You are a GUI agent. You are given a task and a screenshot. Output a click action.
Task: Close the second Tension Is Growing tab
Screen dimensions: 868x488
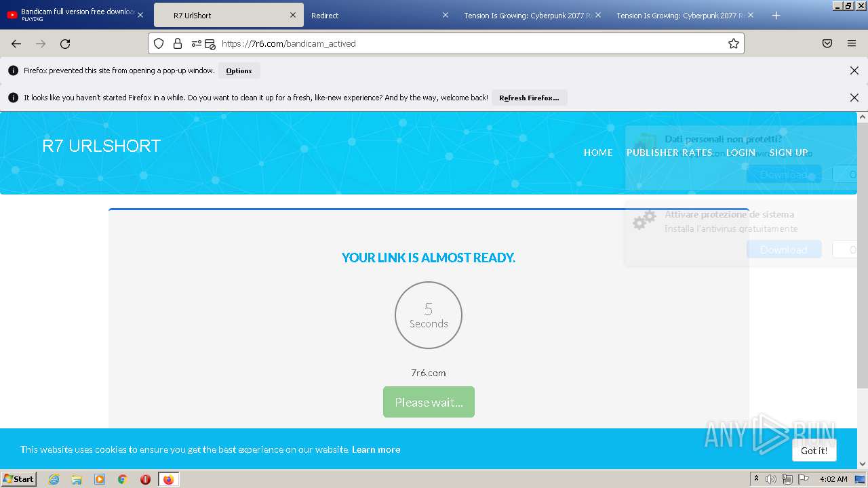click(x=751, y=15)
